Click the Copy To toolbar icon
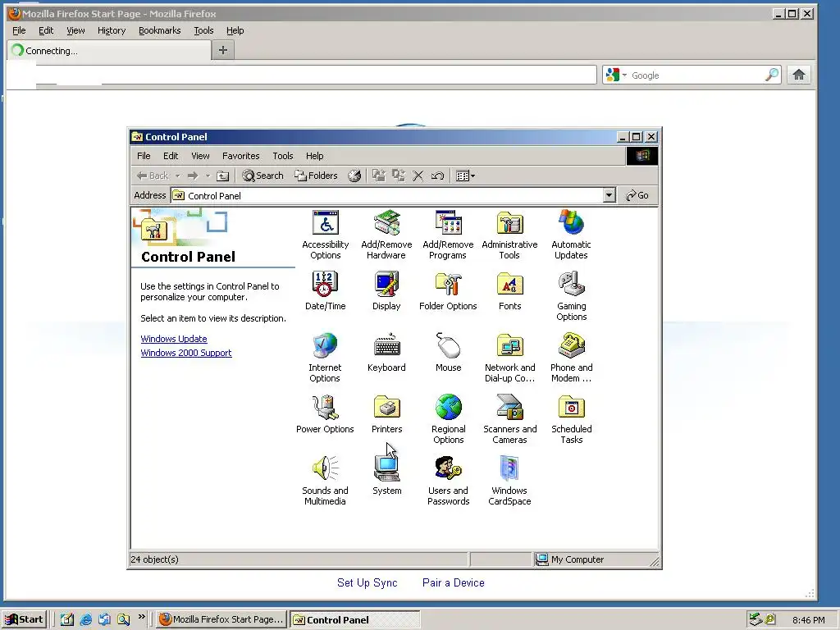The height and width of the screenshot is (630, 840). click(398, 176)
